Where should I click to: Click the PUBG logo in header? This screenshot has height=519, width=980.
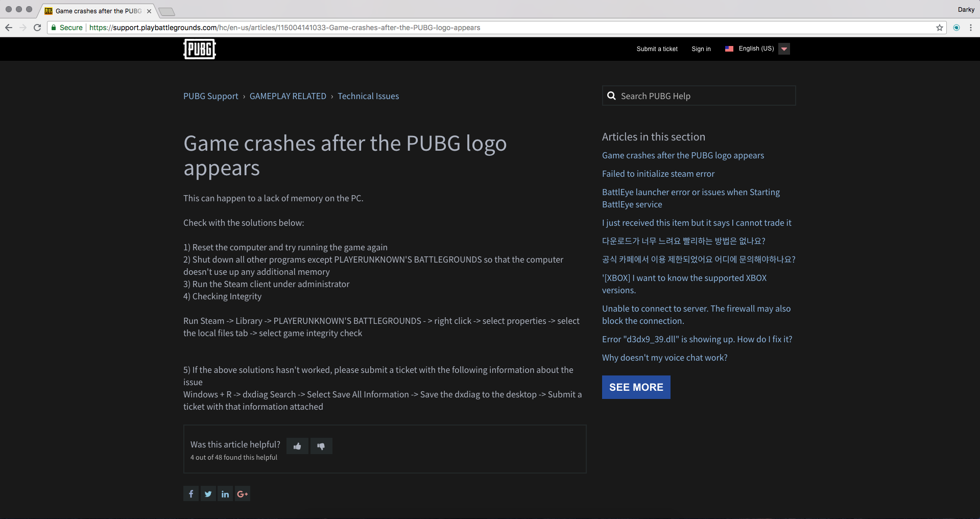click(x=199, y=49)
